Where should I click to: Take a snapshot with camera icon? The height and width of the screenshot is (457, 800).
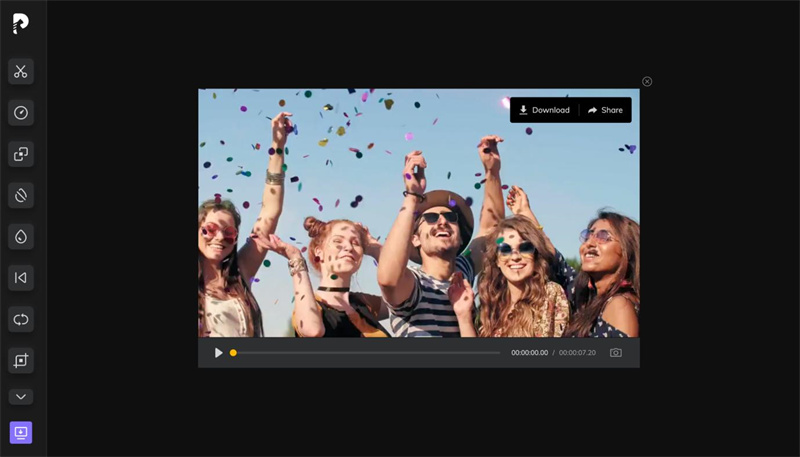[x=616, y=353]
